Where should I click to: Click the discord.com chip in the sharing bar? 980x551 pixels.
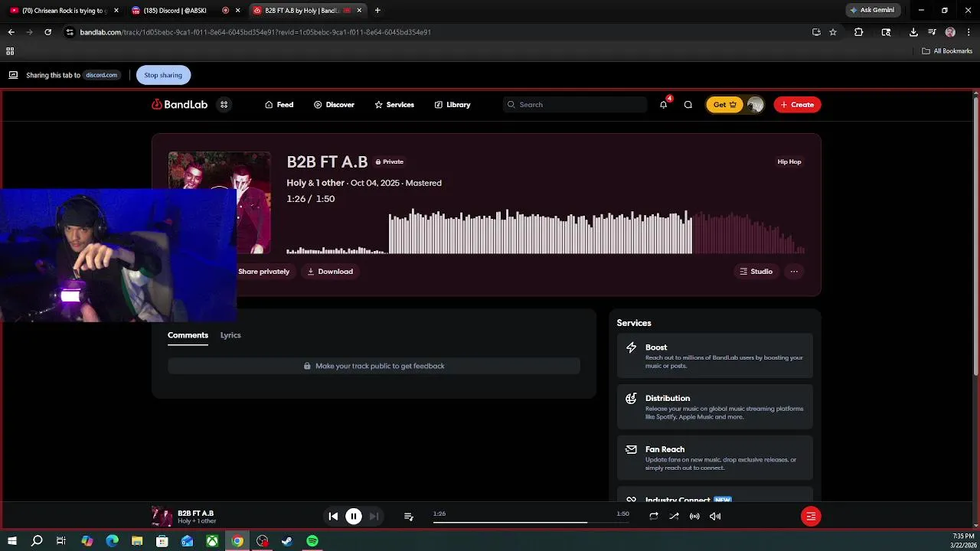click(101, 75)
